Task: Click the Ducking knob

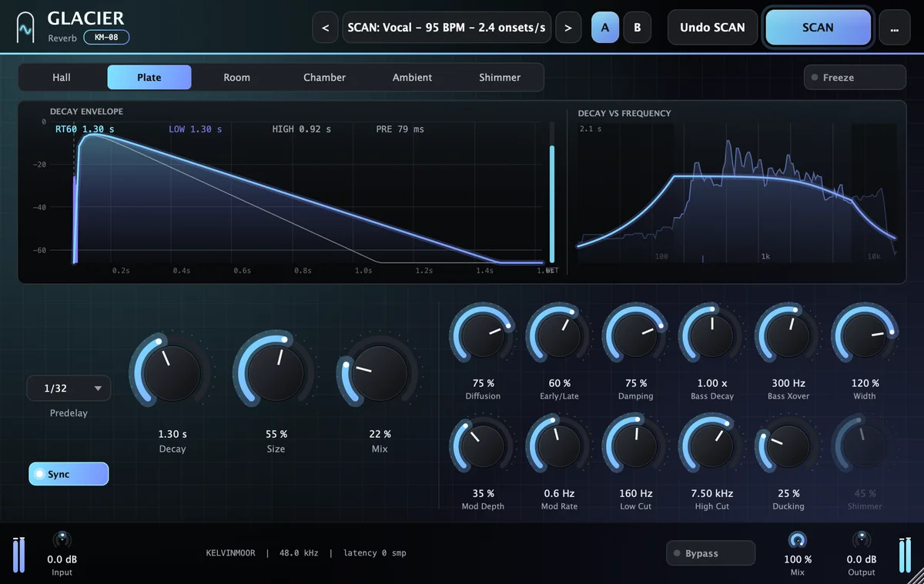Action: [x=788, y=446]
